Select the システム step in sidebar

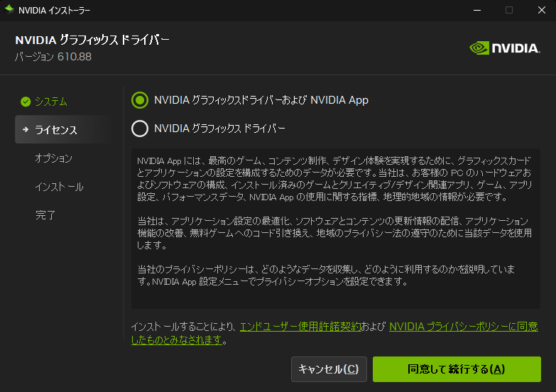click(51, 102)
